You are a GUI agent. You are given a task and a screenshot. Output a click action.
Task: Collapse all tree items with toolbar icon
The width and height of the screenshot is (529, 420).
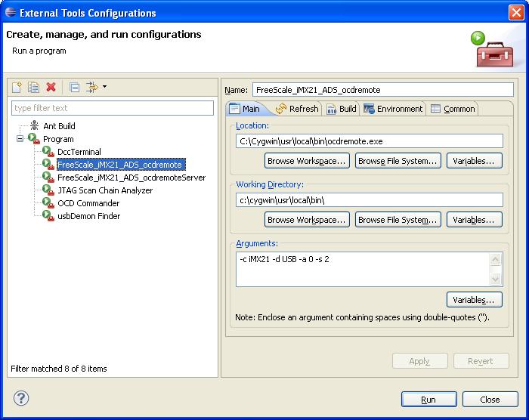[74, 88]
